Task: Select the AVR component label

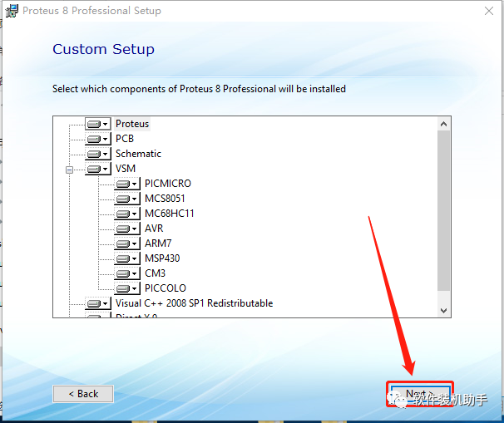Action: point(154,229)
